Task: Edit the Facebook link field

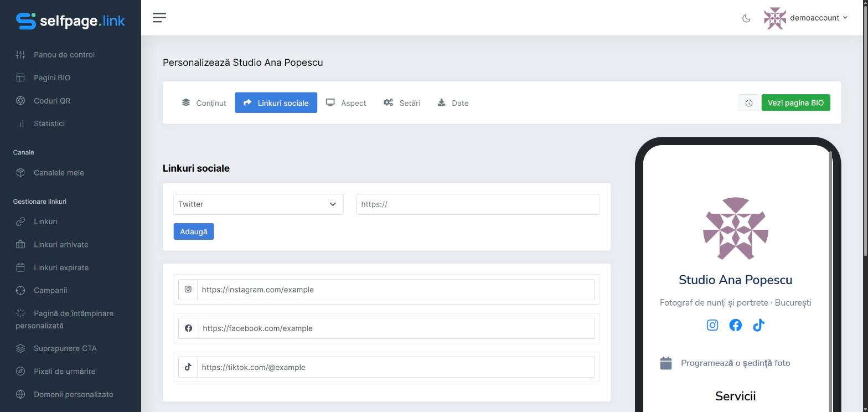Action: tap(396, 328)
